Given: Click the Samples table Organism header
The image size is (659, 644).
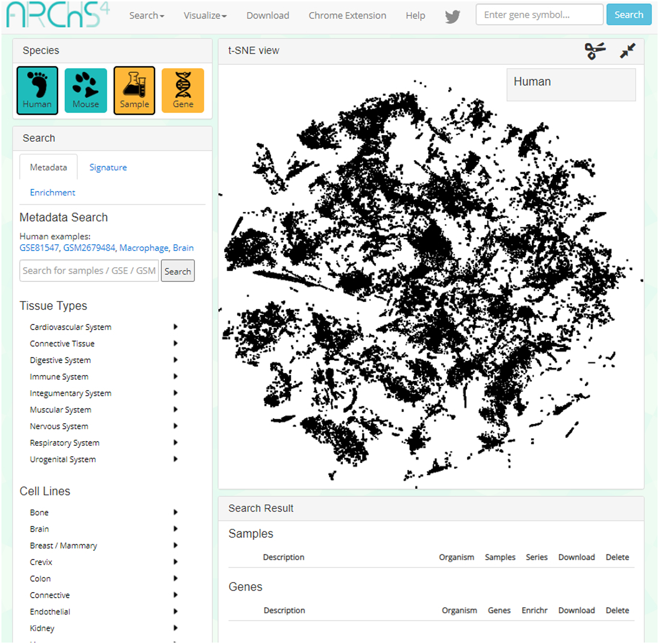Looking at the screenshot, I should click(x=456, y=558).
